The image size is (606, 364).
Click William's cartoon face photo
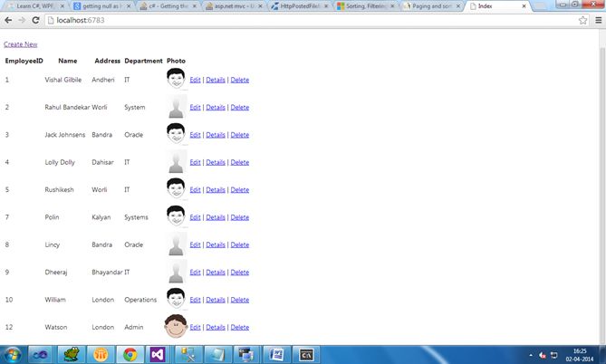[x=176, y=298]
